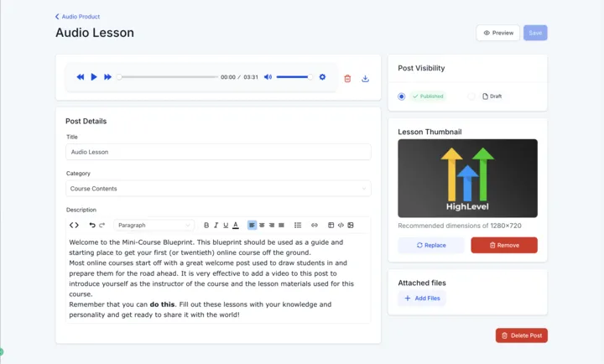Image resolution: width=604 pixels, height=364 pixels.
Task: Rewind the audio player
Action: (x=81, y=77)
